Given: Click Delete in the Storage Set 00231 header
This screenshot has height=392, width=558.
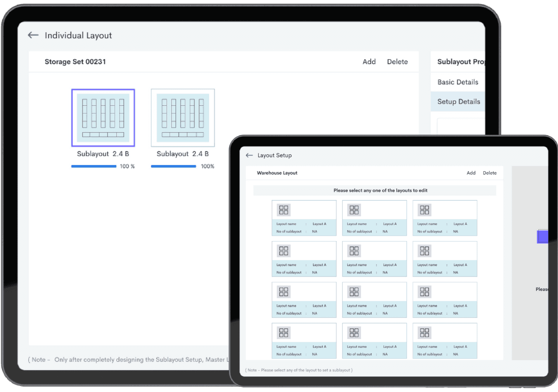Looking at the screenshot, I should 397,62.
